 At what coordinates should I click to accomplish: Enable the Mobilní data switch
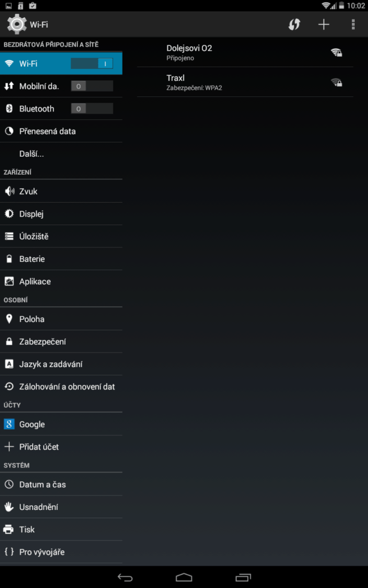pyautogui.click(x=92, y=86)
